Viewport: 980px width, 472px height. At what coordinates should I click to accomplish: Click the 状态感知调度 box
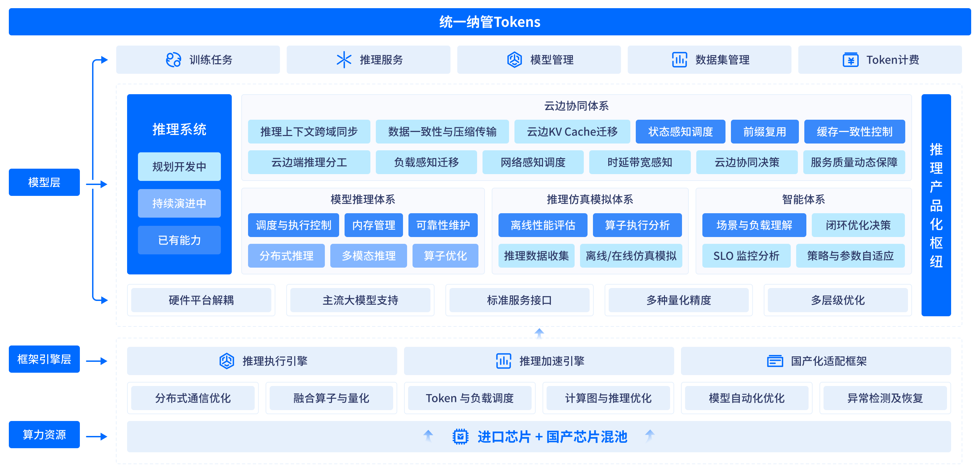click(x=680, y=132)
